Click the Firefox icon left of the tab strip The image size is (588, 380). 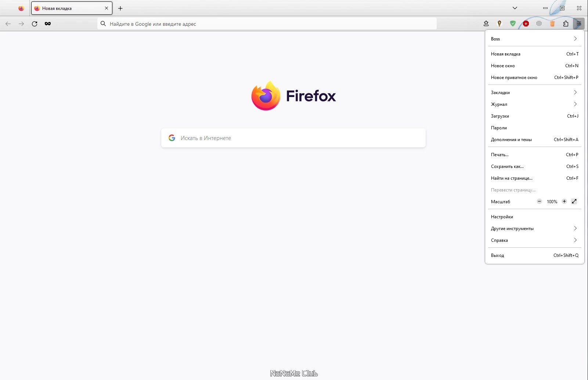(21, 8)
